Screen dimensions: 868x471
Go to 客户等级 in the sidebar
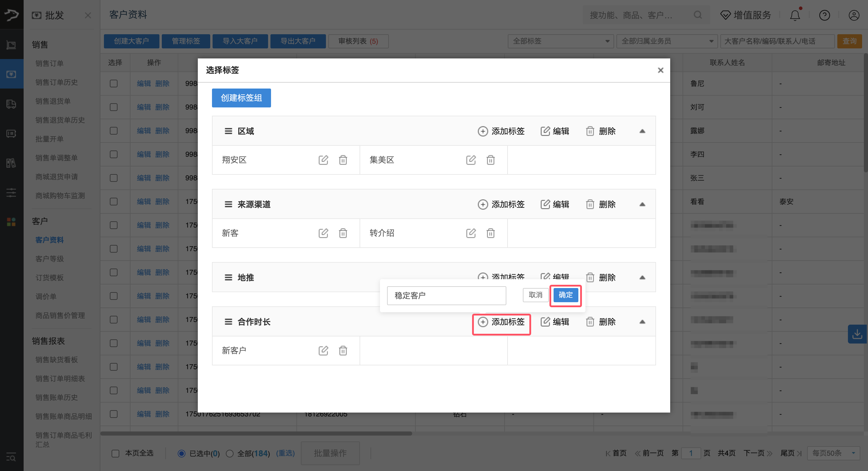pyautogui.click(x=50, y=259)
